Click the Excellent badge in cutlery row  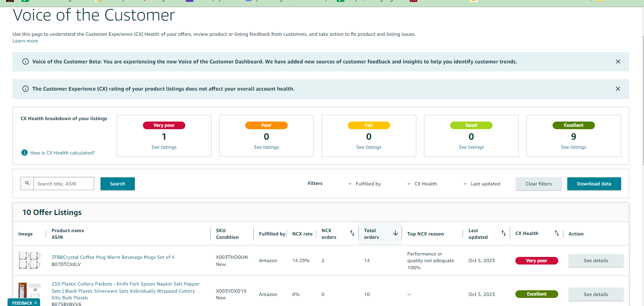pos(536,294)
